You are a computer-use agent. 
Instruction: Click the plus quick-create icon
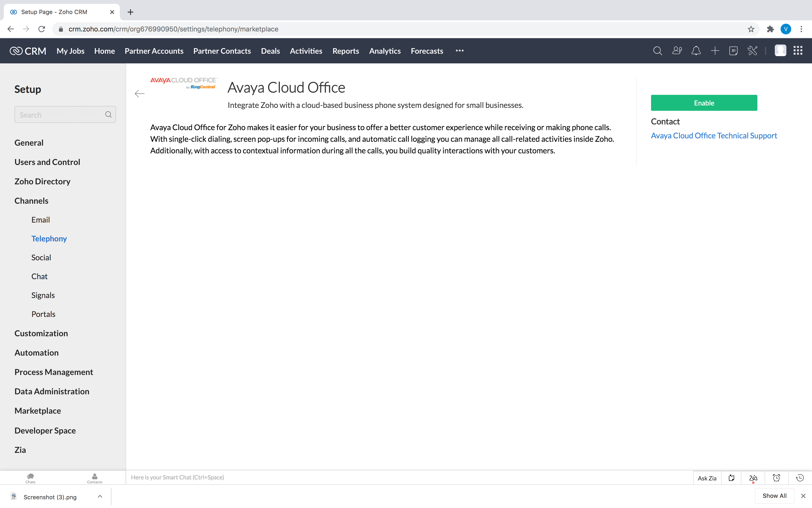tap(715, 51)
